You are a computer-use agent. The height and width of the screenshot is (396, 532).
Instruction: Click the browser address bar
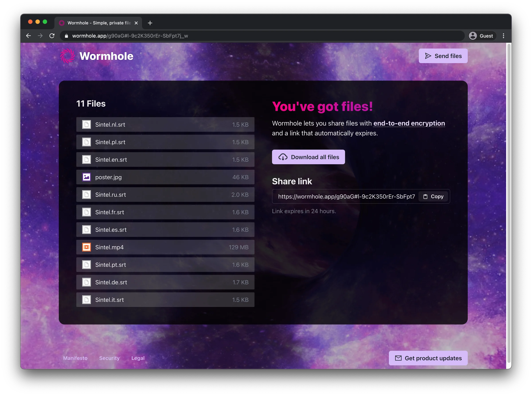[x=262, y=36]
